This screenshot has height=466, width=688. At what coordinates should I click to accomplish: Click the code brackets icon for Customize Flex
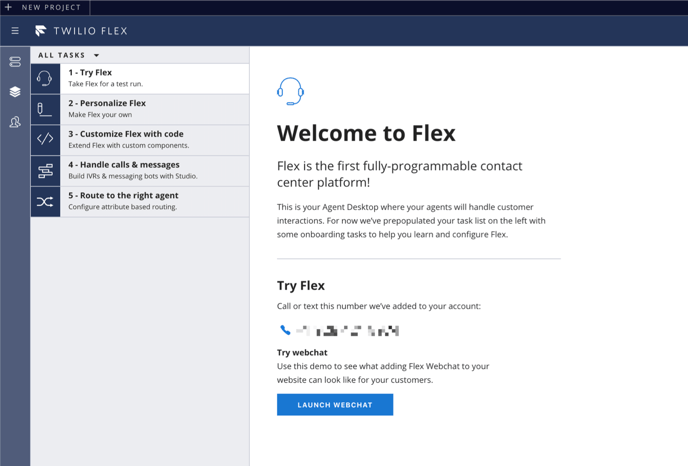pos(45,140)
